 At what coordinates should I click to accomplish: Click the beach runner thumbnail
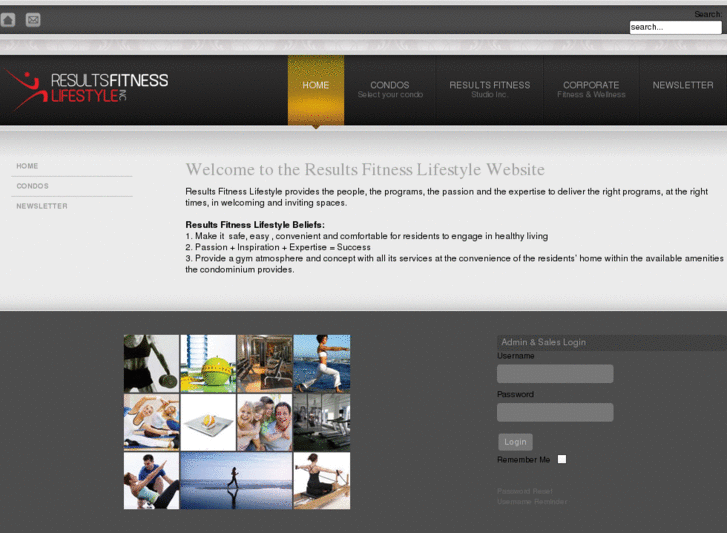(236, 481)
